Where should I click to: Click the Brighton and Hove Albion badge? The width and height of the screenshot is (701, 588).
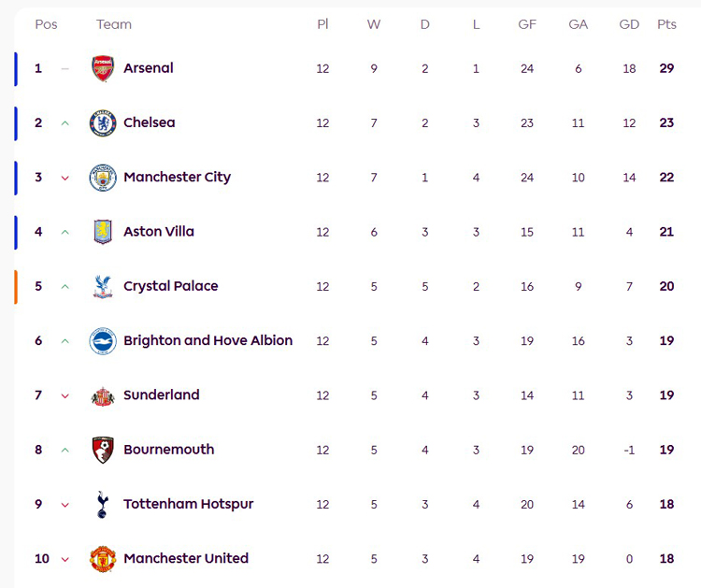click(102, 341)
